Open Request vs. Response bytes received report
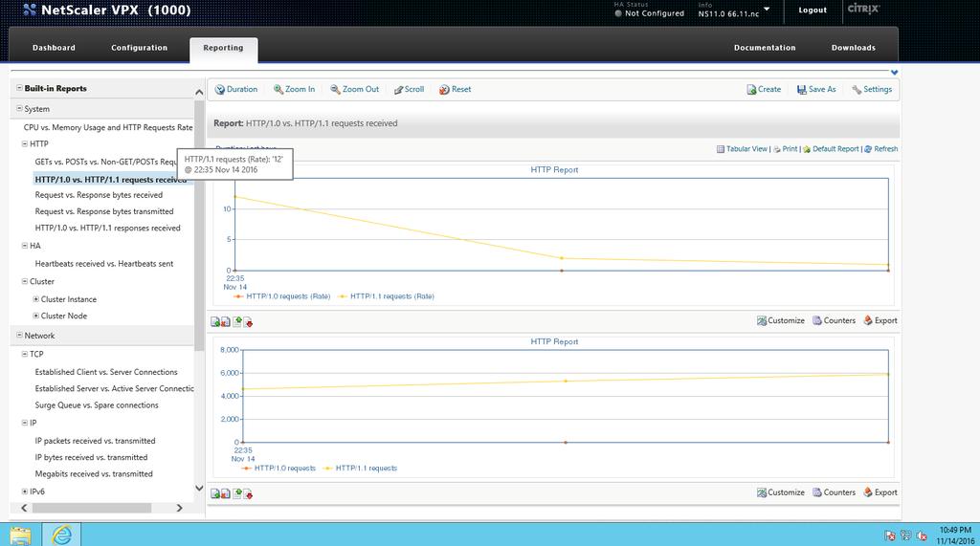The width and height of the screenshot is (980, 546). pos(99,195)
